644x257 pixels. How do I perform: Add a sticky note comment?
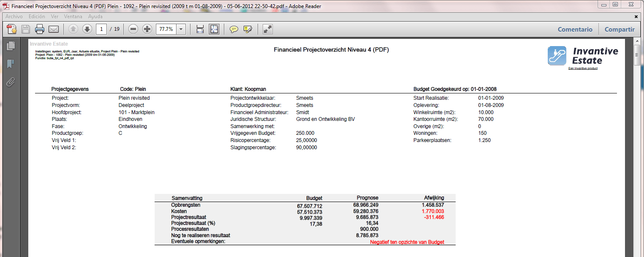[234, 29]
